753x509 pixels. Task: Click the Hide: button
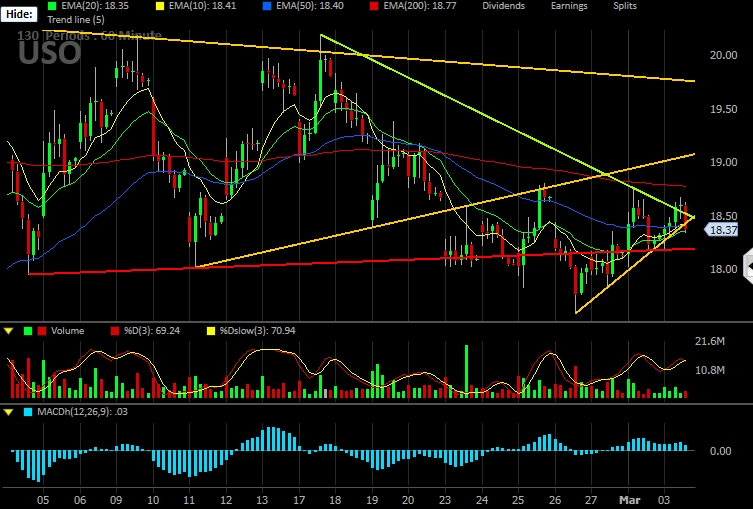[19, 14]
